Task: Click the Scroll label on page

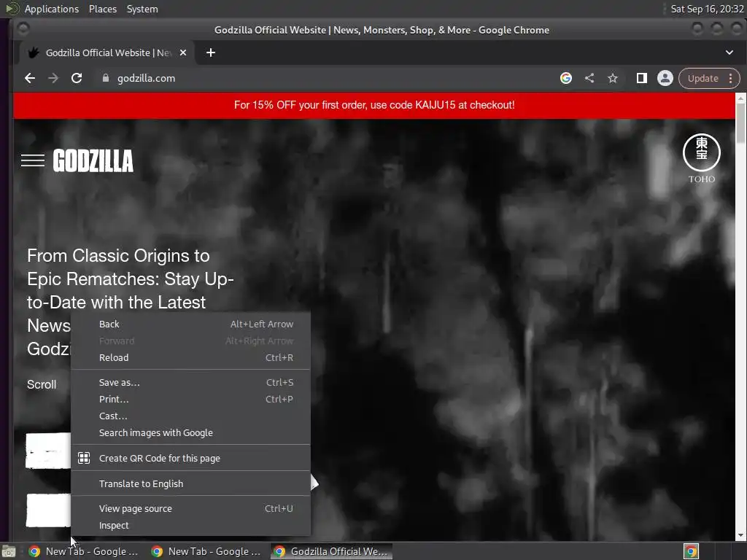Action: pos(42,385)
